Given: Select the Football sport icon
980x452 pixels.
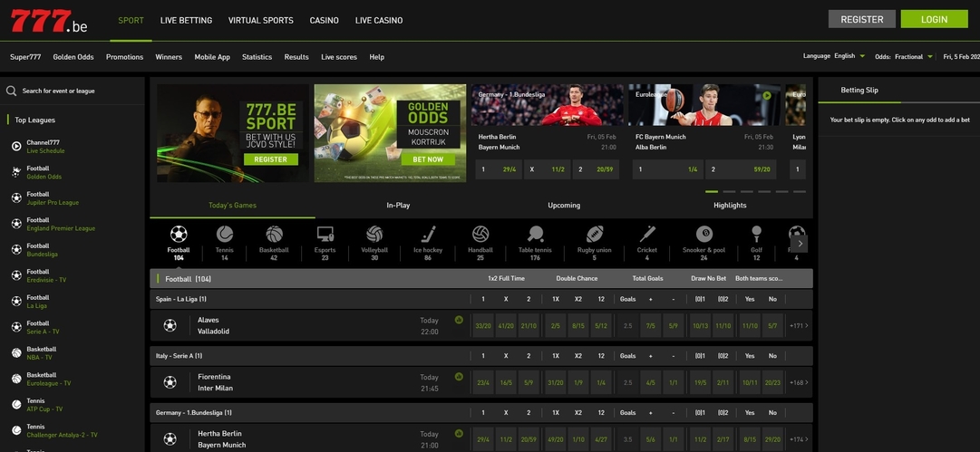Looking at the screenshot, I should click(x=178, y=234).
